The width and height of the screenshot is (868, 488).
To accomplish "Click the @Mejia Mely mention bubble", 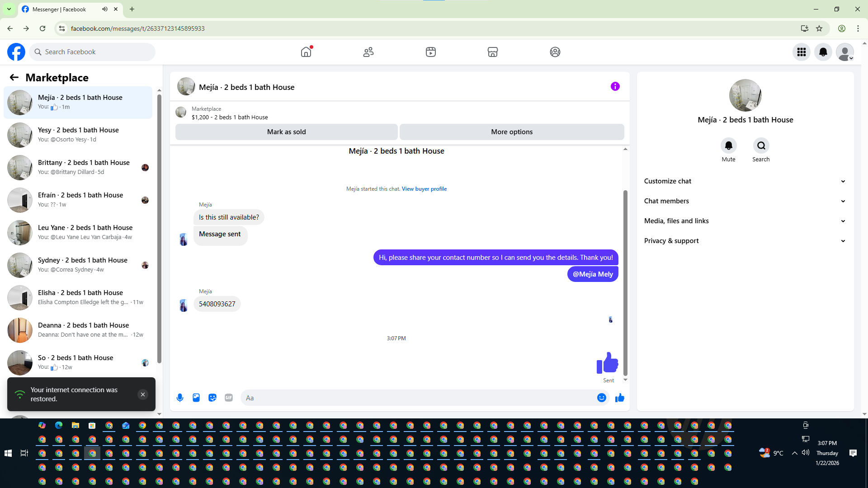I will pyautogui.click(x=593, y=274).
